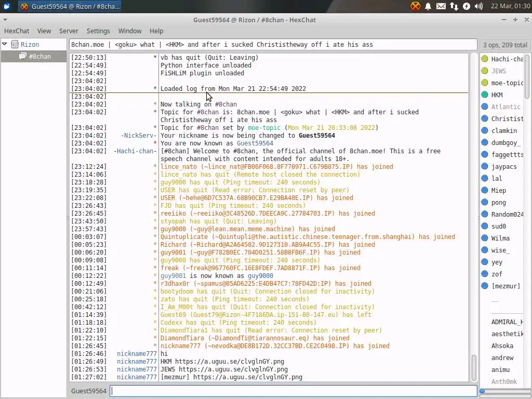Click the blue icon beside Christist

pos(485,118)
